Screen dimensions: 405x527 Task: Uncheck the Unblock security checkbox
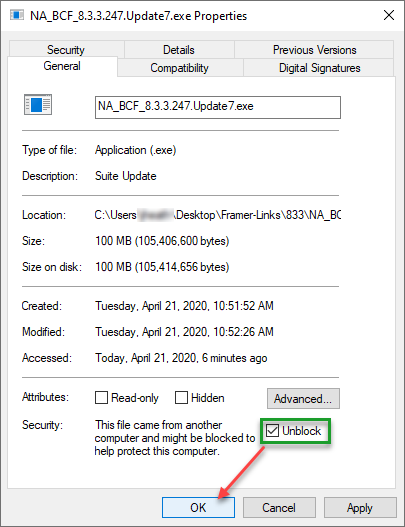click(272, 431)
